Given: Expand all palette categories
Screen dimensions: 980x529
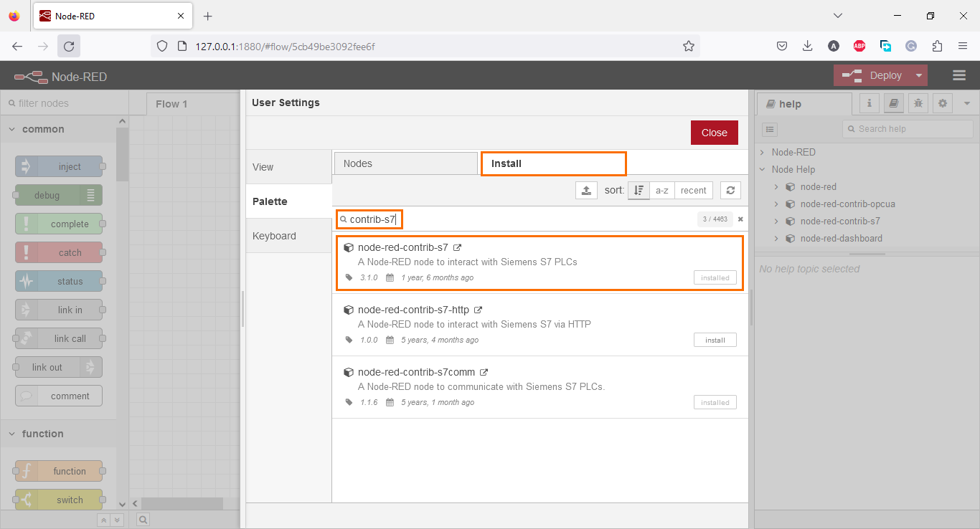Looking at the screenshot, I should 117,520.
